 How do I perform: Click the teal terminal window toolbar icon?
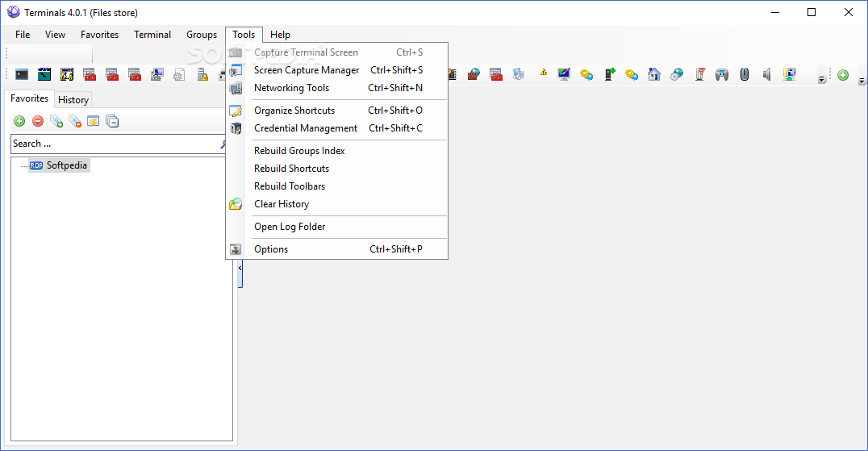[44, 74]
